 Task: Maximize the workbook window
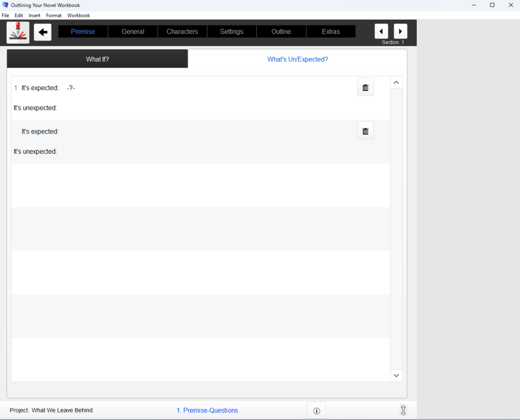(x=492, y=5)
